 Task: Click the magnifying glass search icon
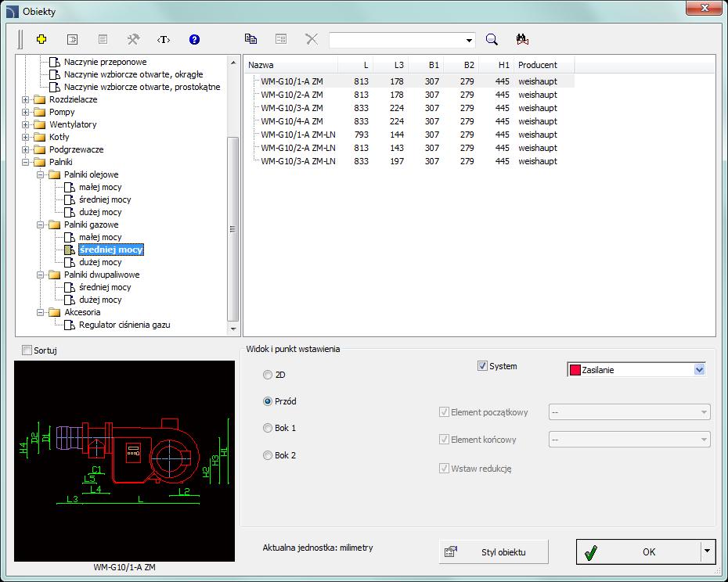492,39
